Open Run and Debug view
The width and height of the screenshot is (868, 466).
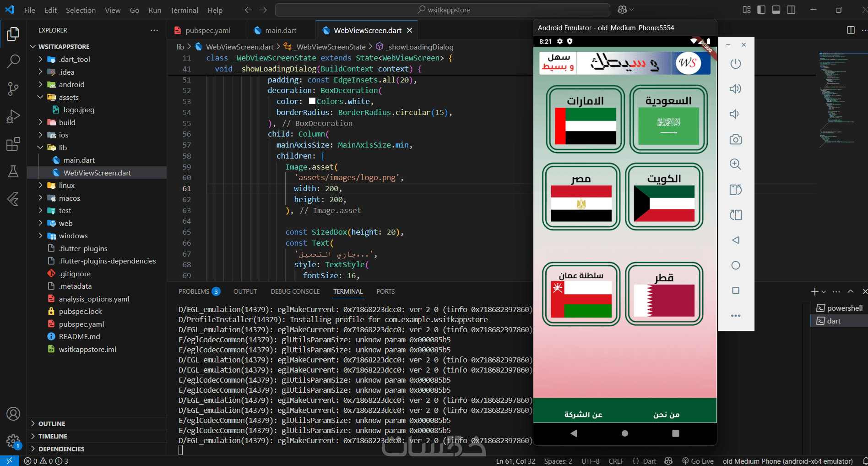pyautogui.click(x=13, y=116)
